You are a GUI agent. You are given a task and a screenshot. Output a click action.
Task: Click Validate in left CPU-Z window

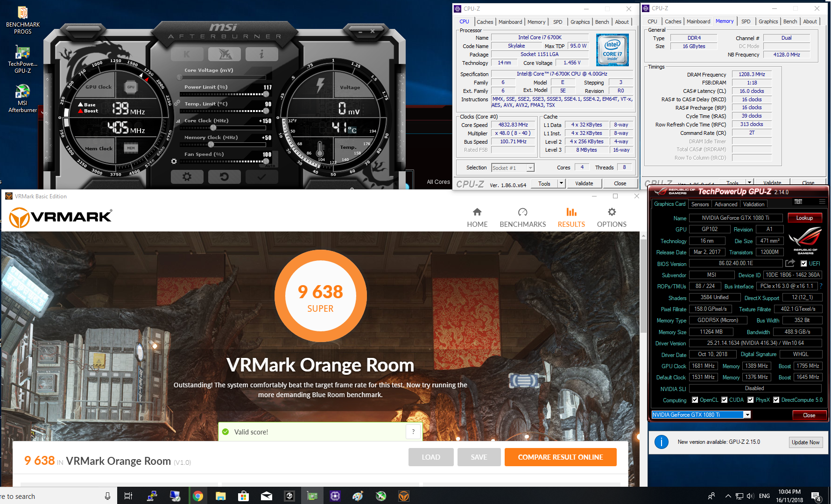(584, 183)
